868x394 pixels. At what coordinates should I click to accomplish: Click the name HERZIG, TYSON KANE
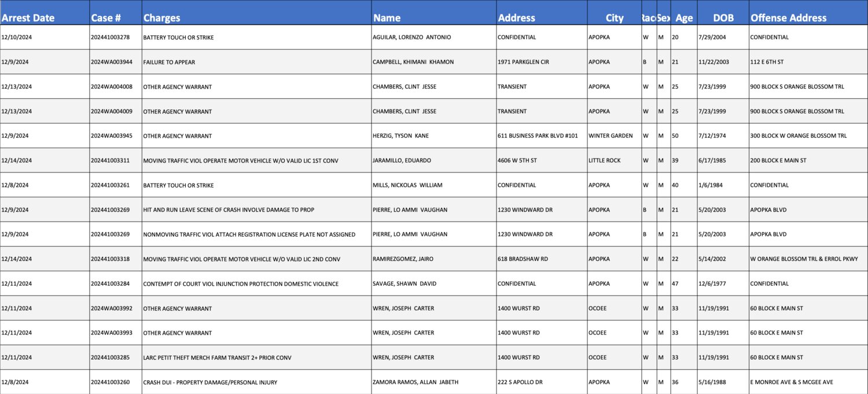(400, 136)
